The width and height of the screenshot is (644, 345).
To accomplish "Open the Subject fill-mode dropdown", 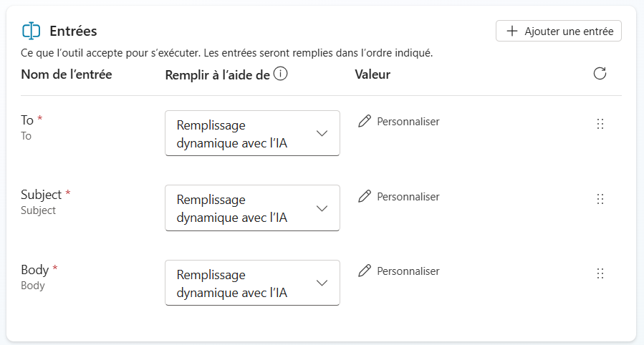I will click(252, 208).
